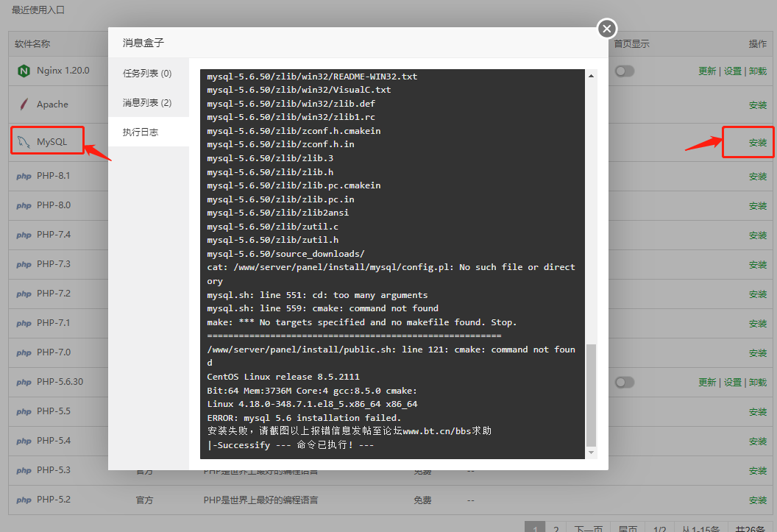Viewport: 777px width, 532px height.
Task: Click the last page button
Action: tap(628, 528)
